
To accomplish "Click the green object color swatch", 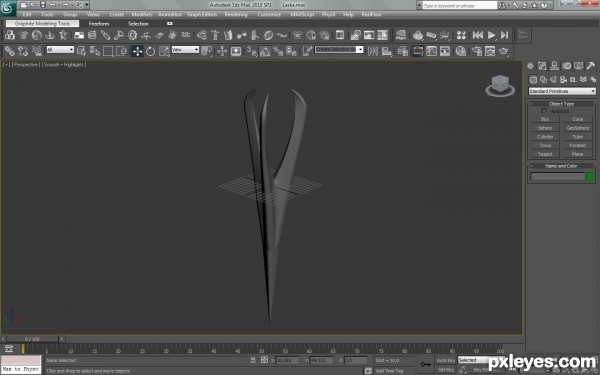I will point(590,176).
